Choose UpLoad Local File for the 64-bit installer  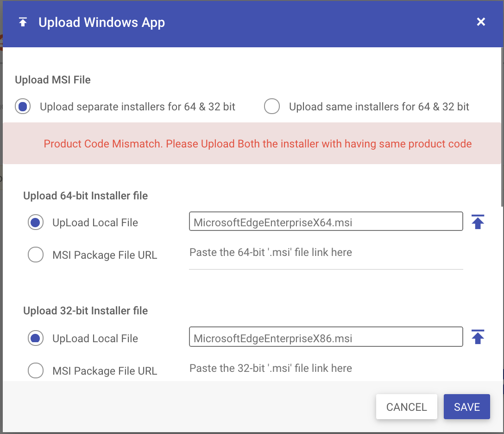tap(36, 222)
